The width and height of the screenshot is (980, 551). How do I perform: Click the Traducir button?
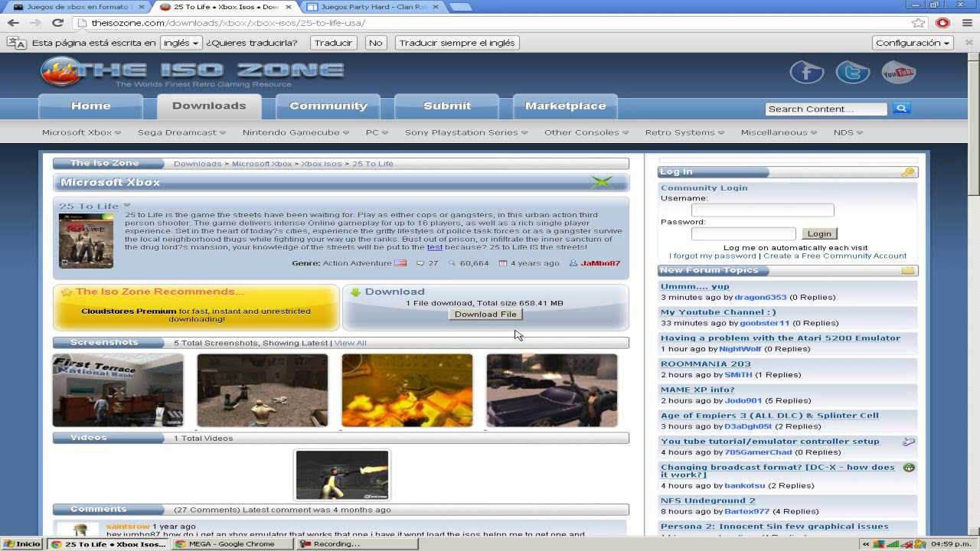click(x=334, y=43)
